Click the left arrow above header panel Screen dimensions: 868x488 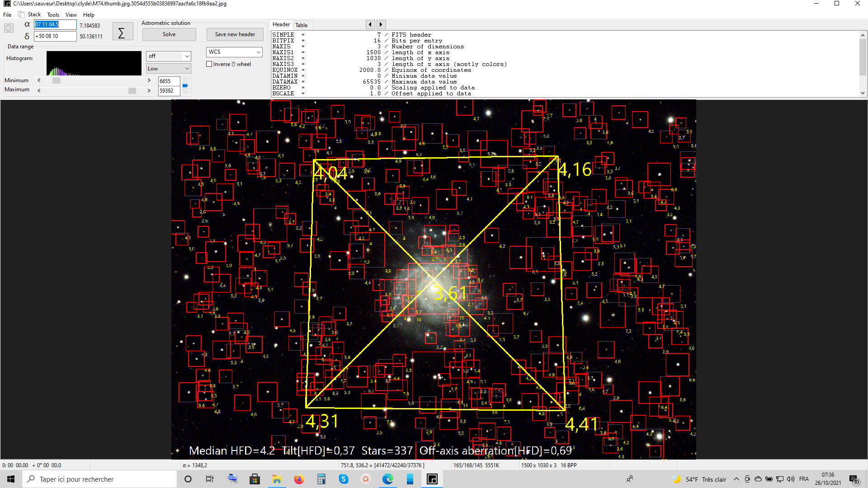pyautogui.click(x=370, y=24)
